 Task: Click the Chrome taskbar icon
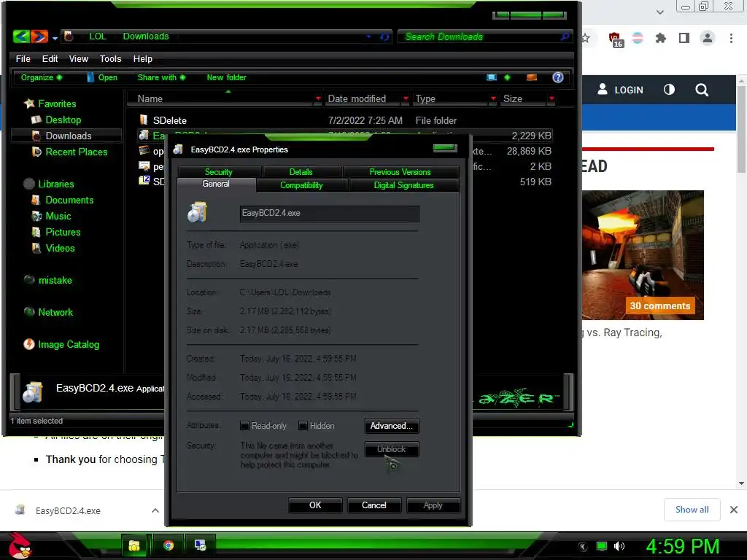pos(169,545)
